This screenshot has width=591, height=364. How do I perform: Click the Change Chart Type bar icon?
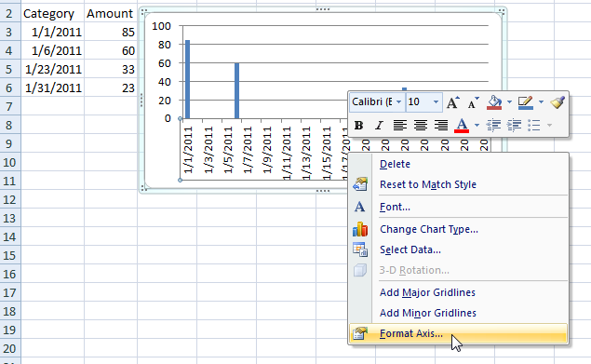(360, 229)
